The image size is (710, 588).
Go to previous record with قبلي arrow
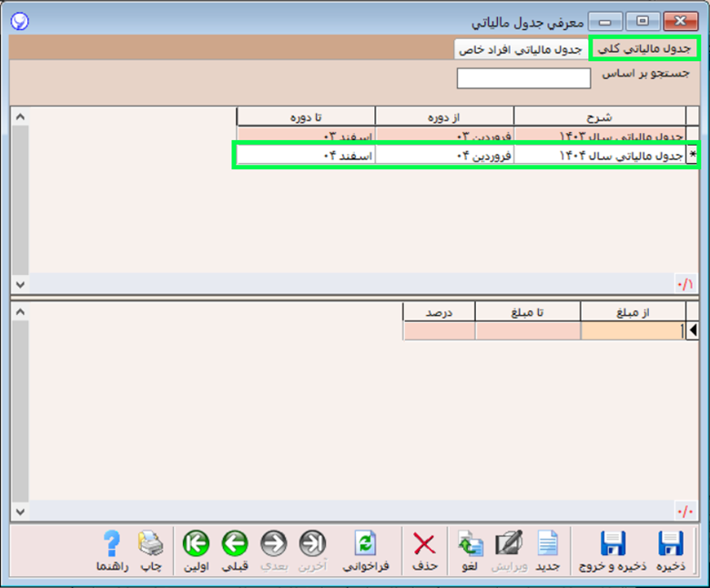click(x=235, y=552)
